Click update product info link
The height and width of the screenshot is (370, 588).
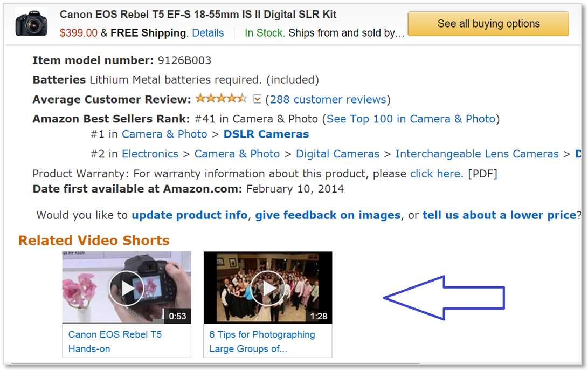pos(189,215)
